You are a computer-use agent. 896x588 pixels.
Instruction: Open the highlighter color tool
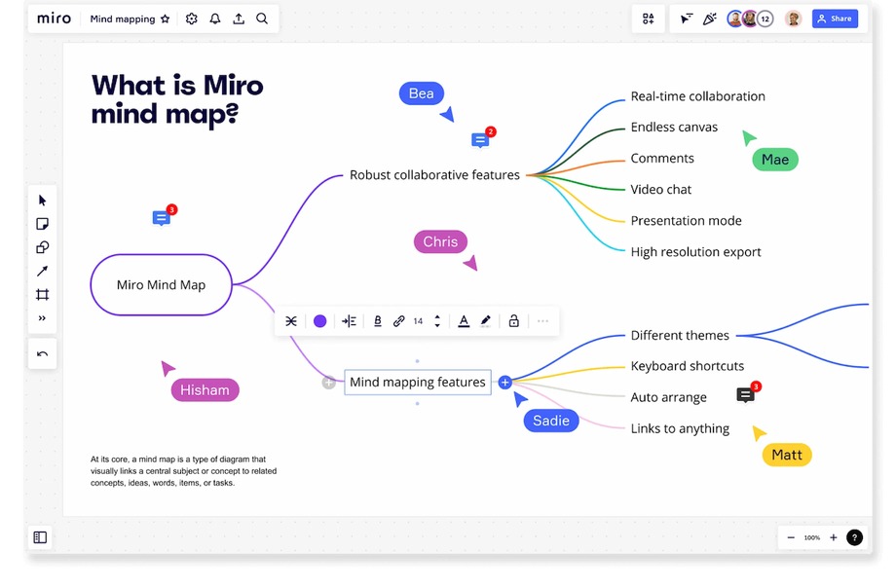486,321
